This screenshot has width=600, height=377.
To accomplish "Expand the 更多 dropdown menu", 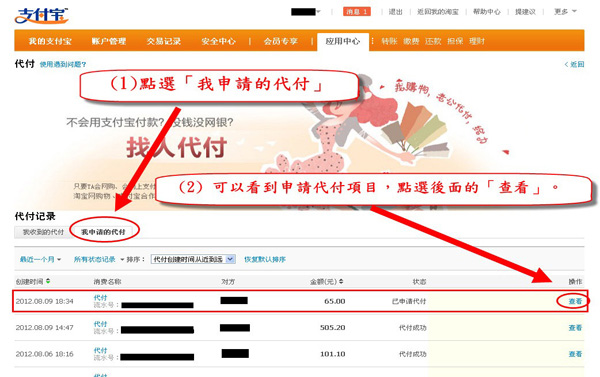I will pyautogui.click(x=565, y=12).
